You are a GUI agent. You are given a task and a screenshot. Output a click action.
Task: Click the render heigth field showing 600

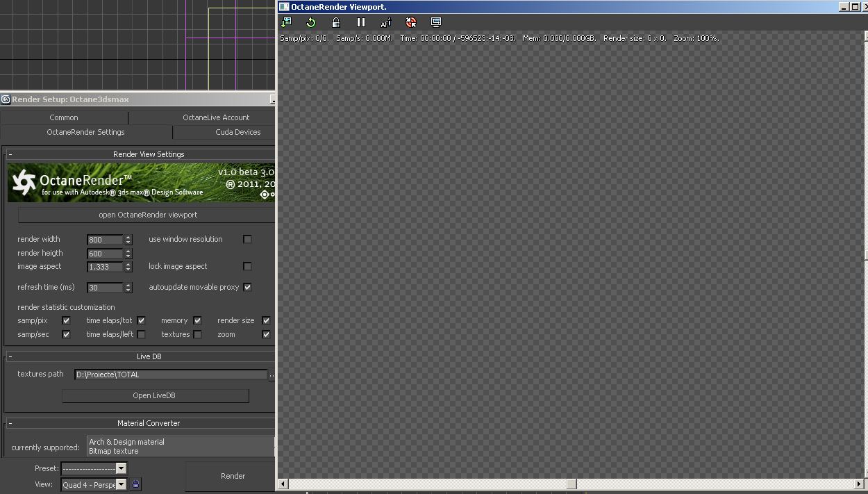(106, 254)
